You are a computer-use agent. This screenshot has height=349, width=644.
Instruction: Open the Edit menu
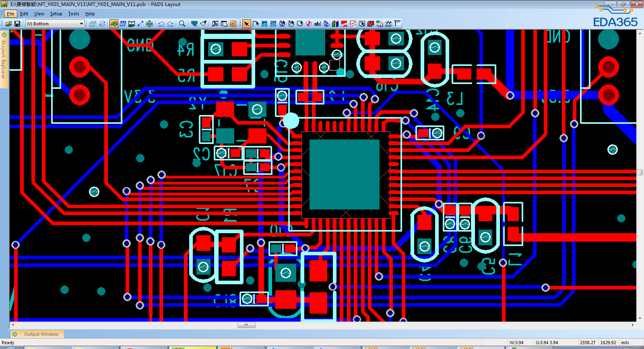[24, 14]
